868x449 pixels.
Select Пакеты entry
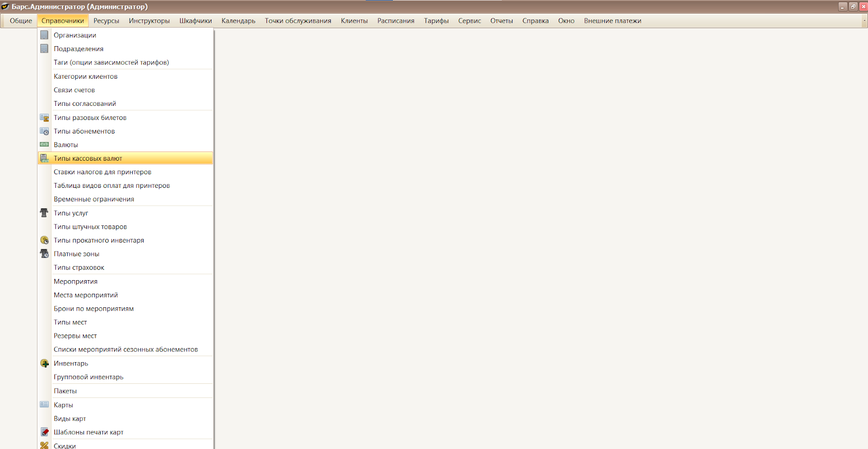[125, 391]
